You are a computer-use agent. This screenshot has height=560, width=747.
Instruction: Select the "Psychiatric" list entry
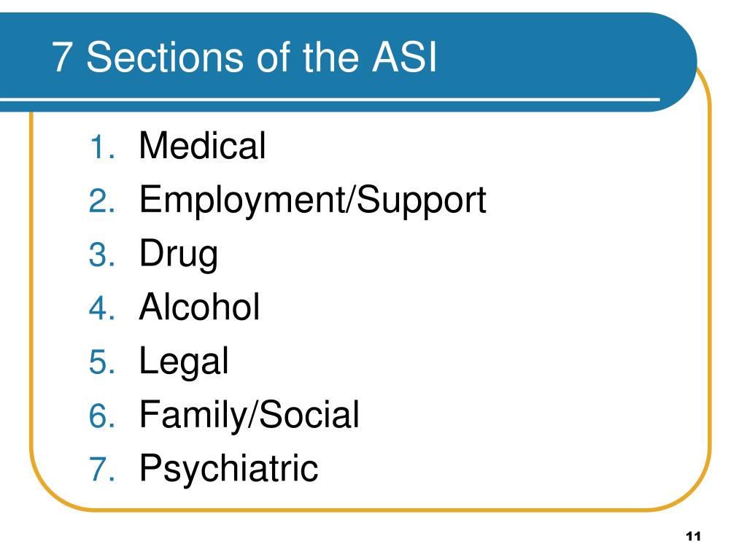(228, 470)
